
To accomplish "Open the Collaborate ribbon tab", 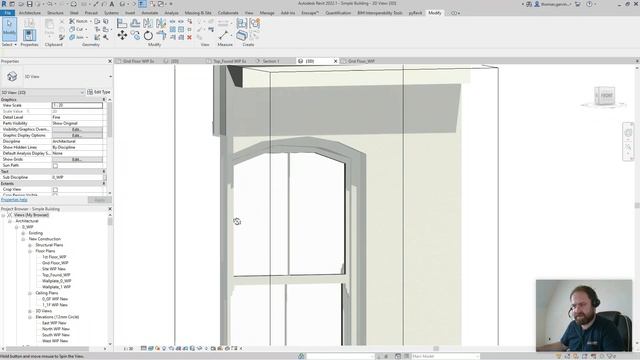I will [x=228, y=13].
